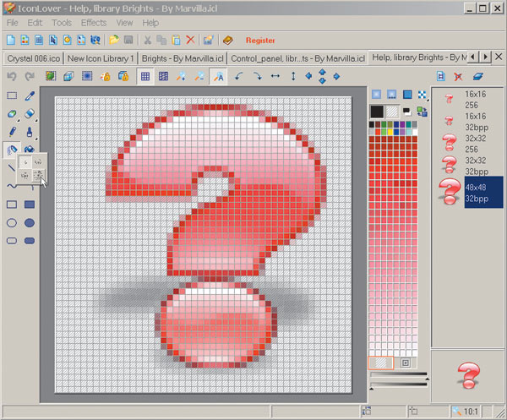
Task: Expand brush tool size options arrow
Action: click(x=36, y=139)
